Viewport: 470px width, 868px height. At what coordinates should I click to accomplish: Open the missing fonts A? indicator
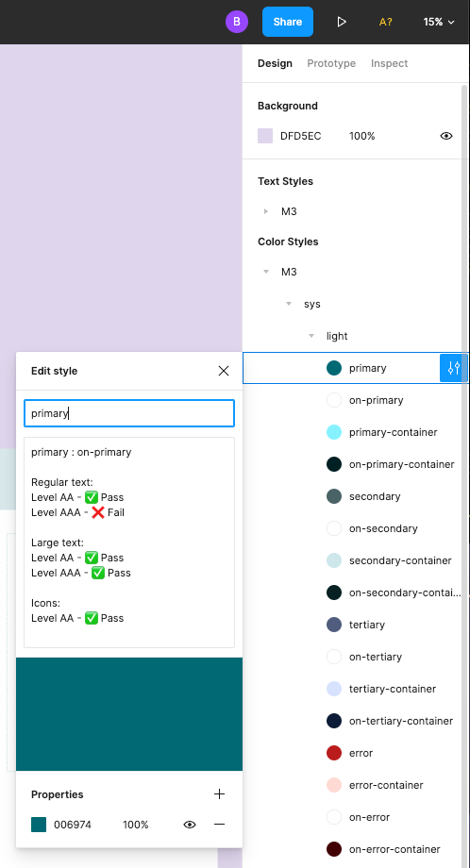pyautogui.click(x=385, y=22)
